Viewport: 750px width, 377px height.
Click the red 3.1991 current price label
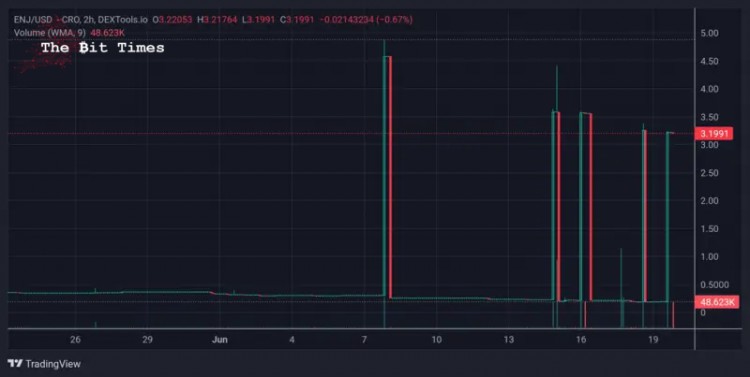pos(713,133)
